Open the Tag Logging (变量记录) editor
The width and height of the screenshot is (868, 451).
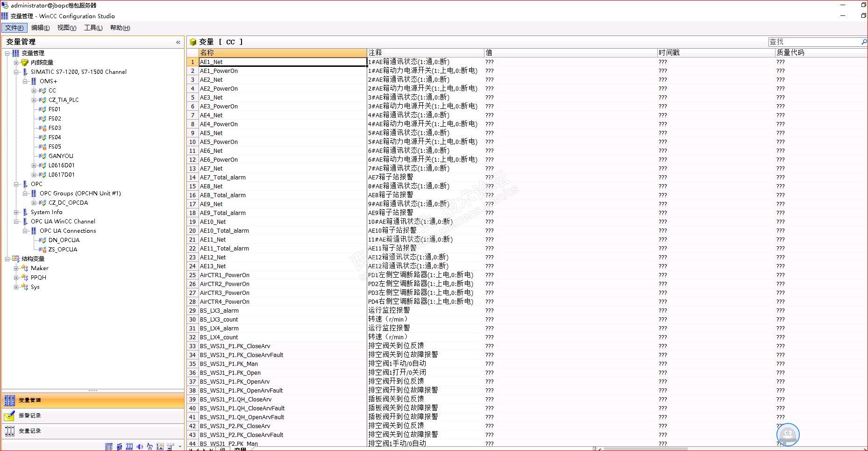click(93, 431)
